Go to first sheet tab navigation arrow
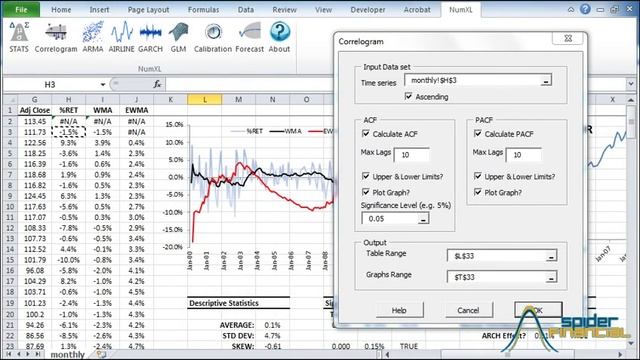Screen dimensions: 640x360 click(x=8, y=354)
